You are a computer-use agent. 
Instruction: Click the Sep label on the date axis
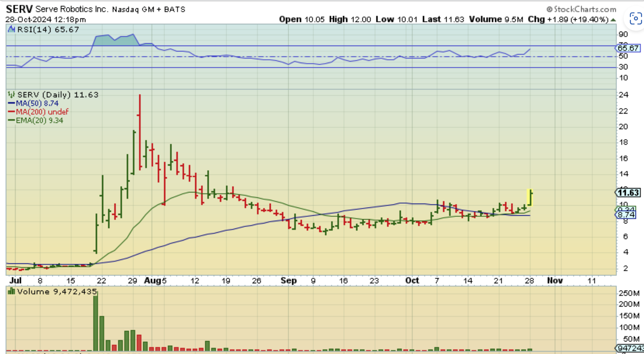289,281
